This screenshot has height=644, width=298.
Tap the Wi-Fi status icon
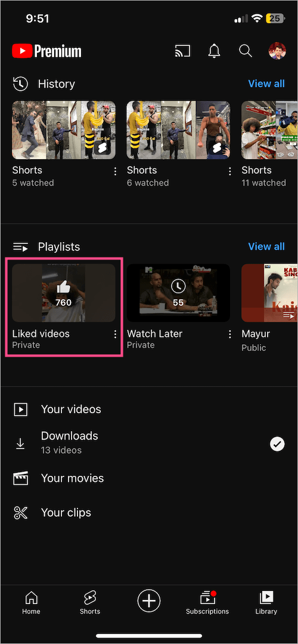point(257,18)
